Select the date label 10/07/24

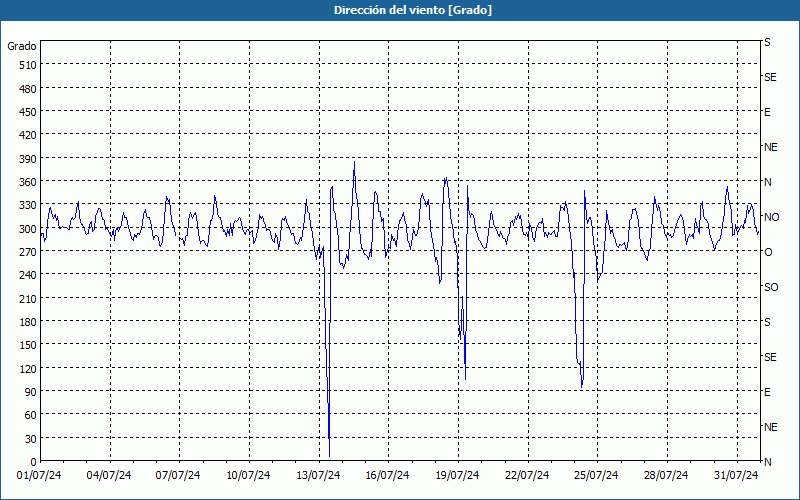tap(248, 476)
